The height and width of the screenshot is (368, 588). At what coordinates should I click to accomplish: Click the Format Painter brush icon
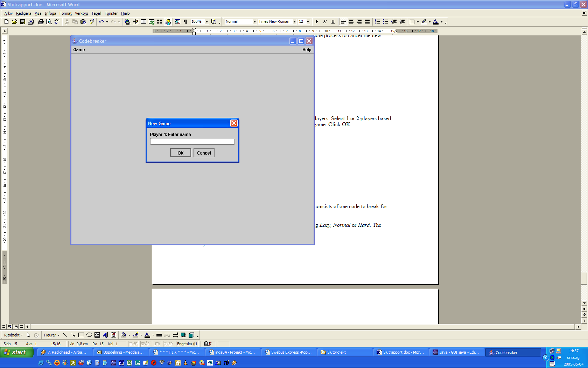(91, 22)
